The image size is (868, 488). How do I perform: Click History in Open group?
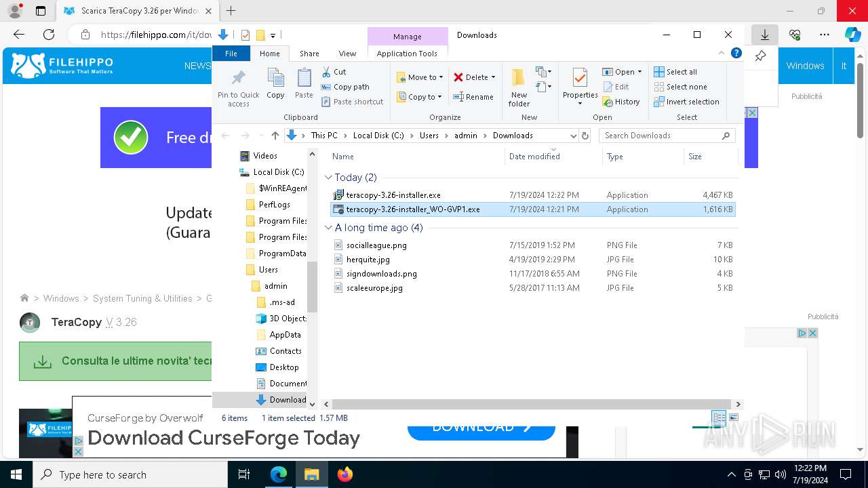[x=621, y=102]
